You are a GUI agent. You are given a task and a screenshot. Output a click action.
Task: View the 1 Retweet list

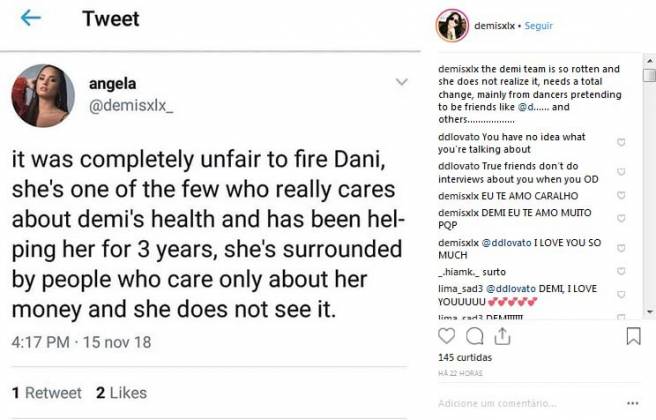coord(46,393)
